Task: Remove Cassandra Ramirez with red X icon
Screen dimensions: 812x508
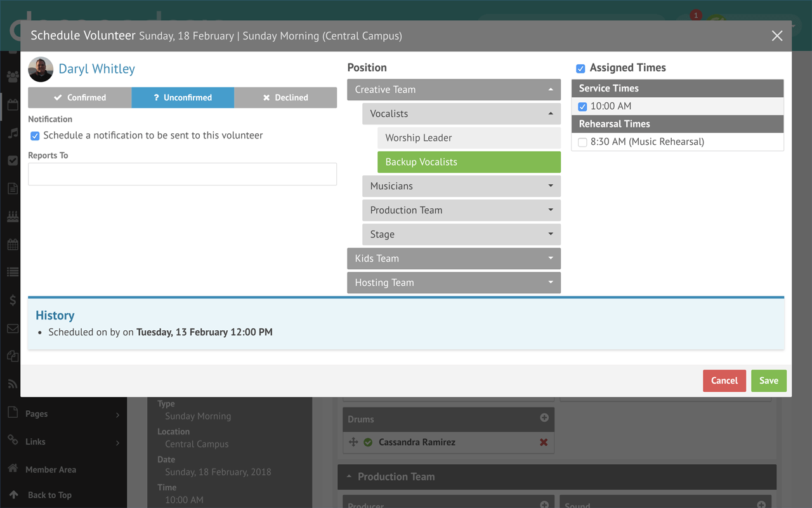Action: click(x=544, y=443)
